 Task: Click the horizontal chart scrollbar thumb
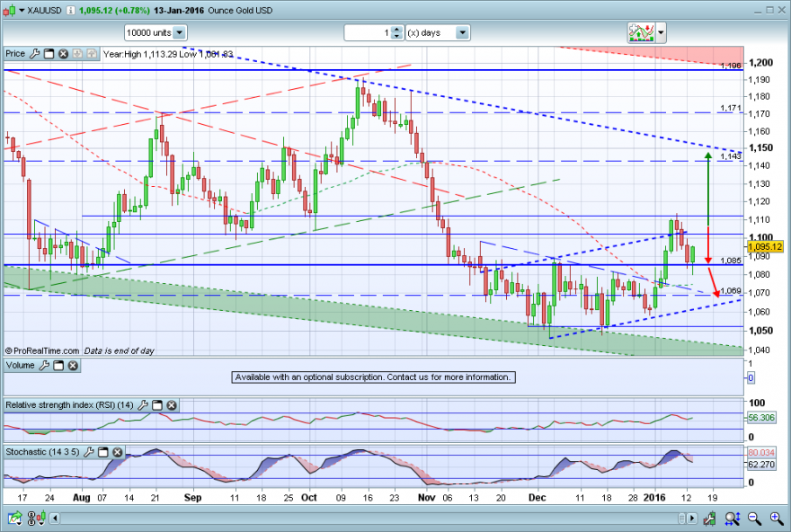click(681, 519)
